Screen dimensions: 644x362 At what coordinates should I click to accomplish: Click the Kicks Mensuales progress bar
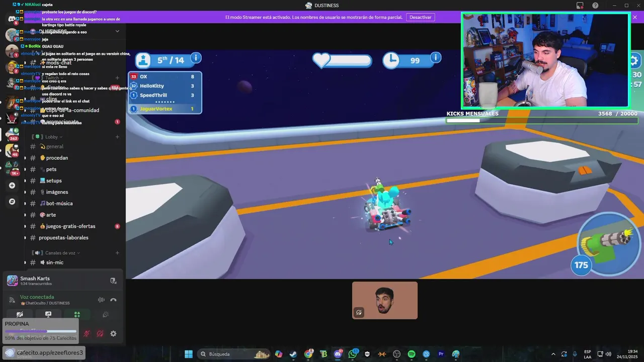542,120
